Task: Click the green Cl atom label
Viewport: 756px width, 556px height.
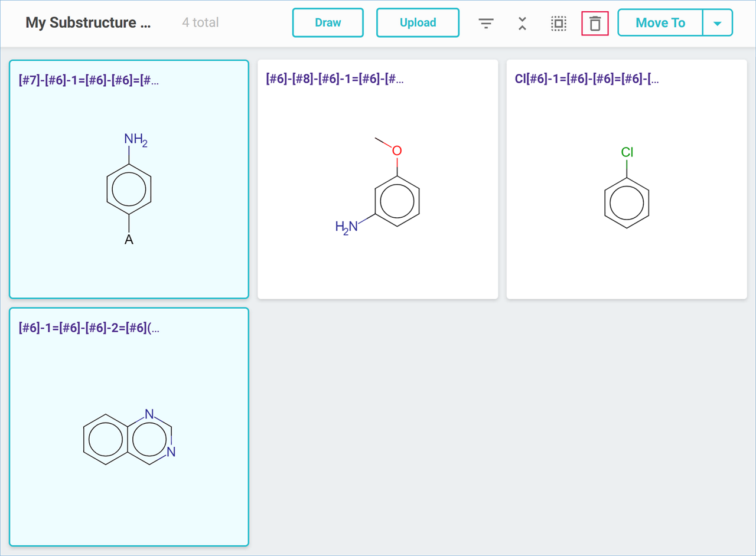Action: (627, 152)
